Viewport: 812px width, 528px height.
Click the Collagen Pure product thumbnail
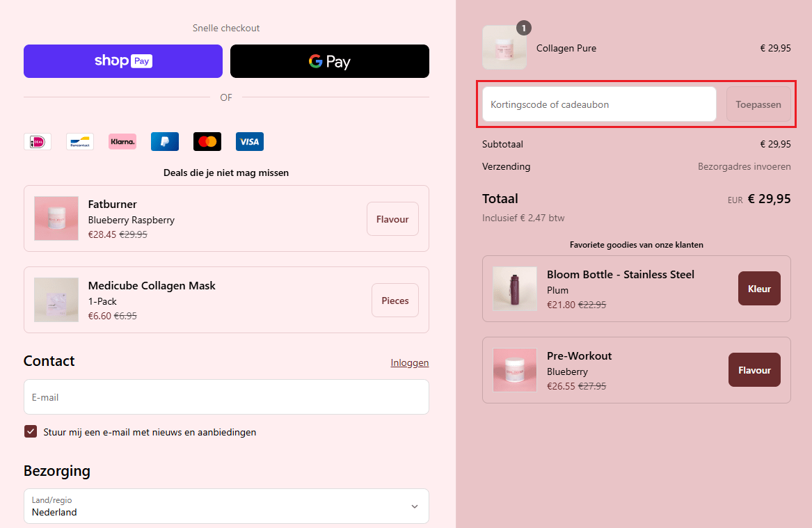[x=504, y=48]
